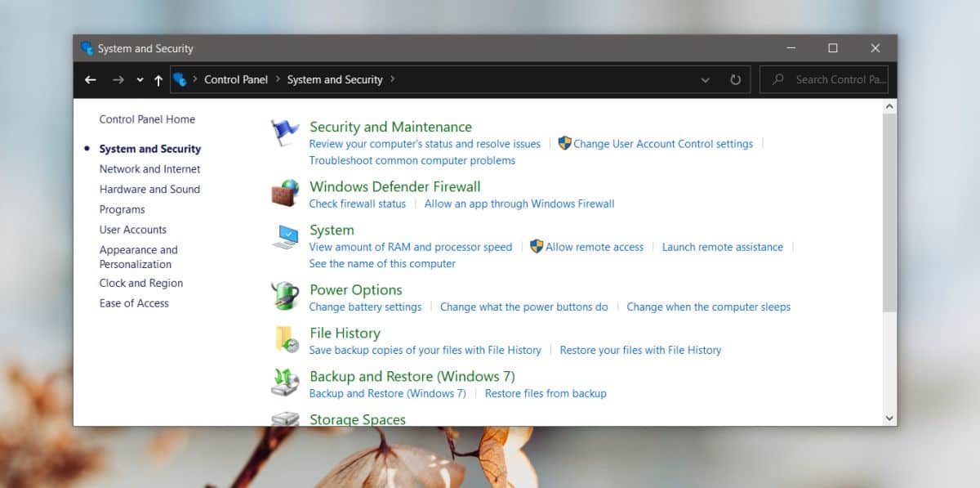Go back with the left arrow button

coord(91,80)
